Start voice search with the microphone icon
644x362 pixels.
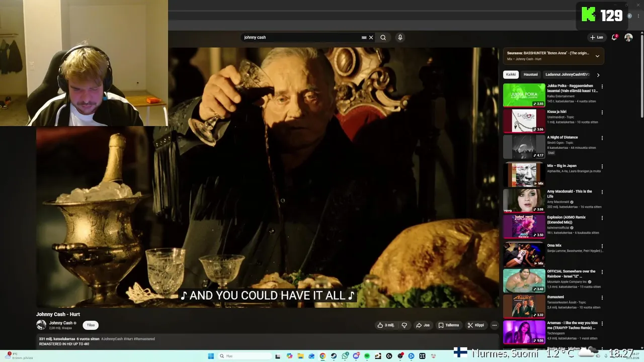(x=400, y=37)
